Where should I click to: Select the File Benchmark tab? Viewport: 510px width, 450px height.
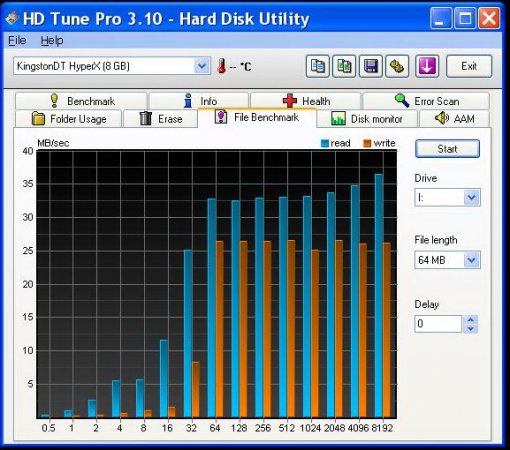click(x=257, y=118)
